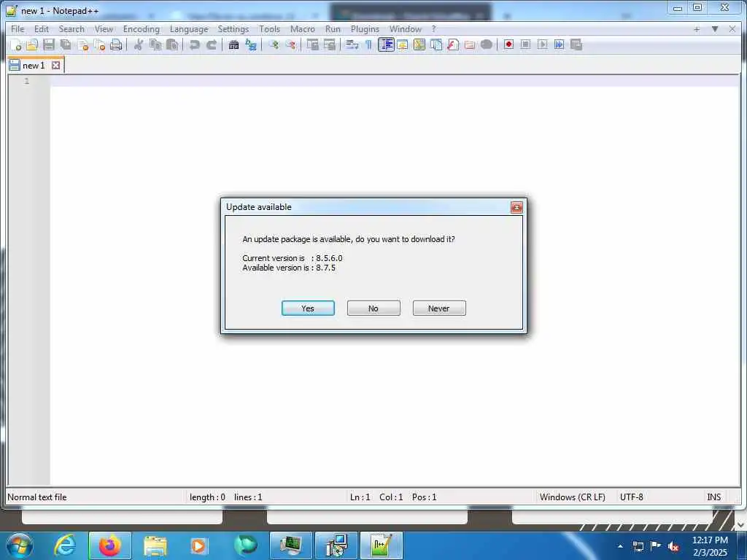This screenshot has height=560, width=747.
Task: Open a file using the toolbar folder icon
Action: pos(32,44)
